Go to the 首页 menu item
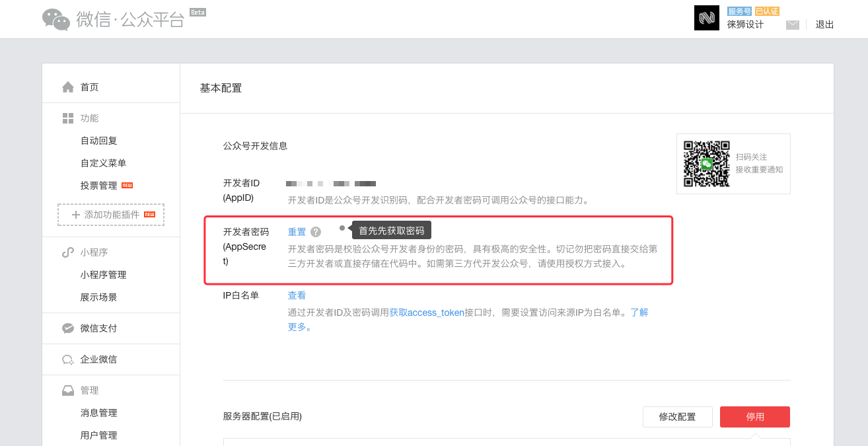 (x=90, y=87)
